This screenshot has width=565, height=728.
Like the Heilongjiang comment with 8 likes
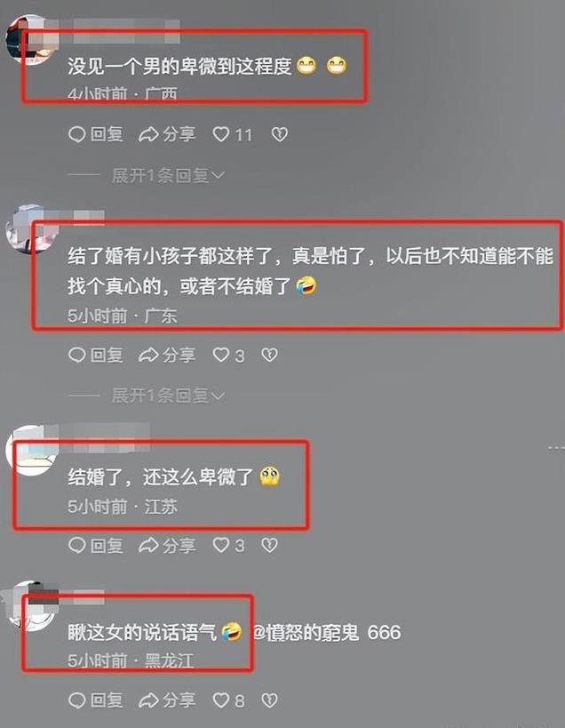pos(228,700)
